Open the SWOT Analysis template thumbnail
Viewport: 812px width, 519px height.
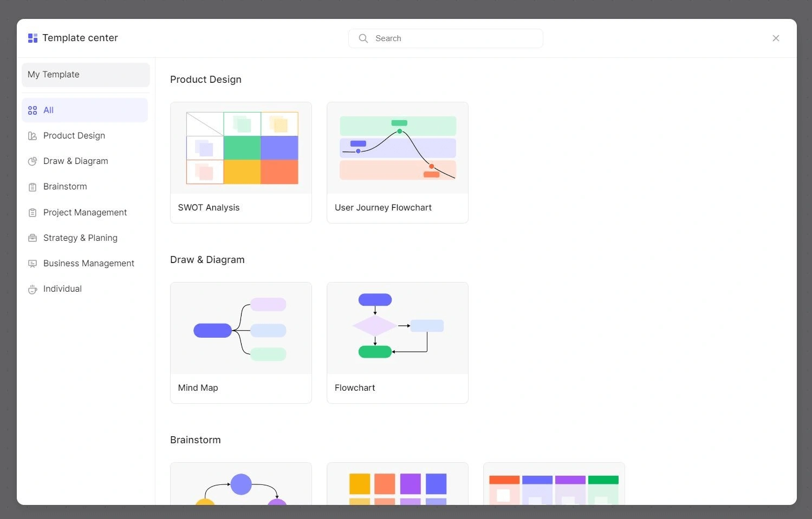241,148
